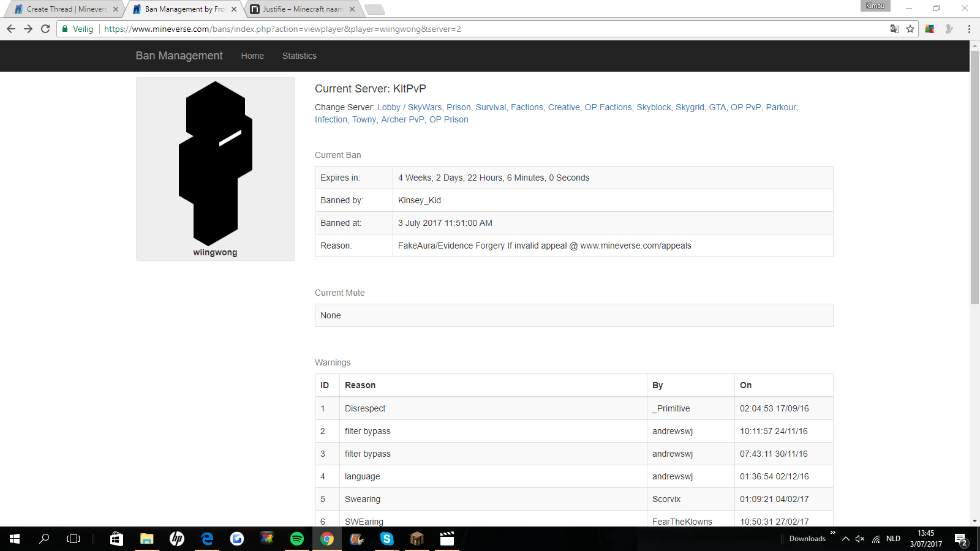The height and width of the screenshot is (551, 980).
Task: Open the Kimau profile button
Action: [x=875, y=6]
